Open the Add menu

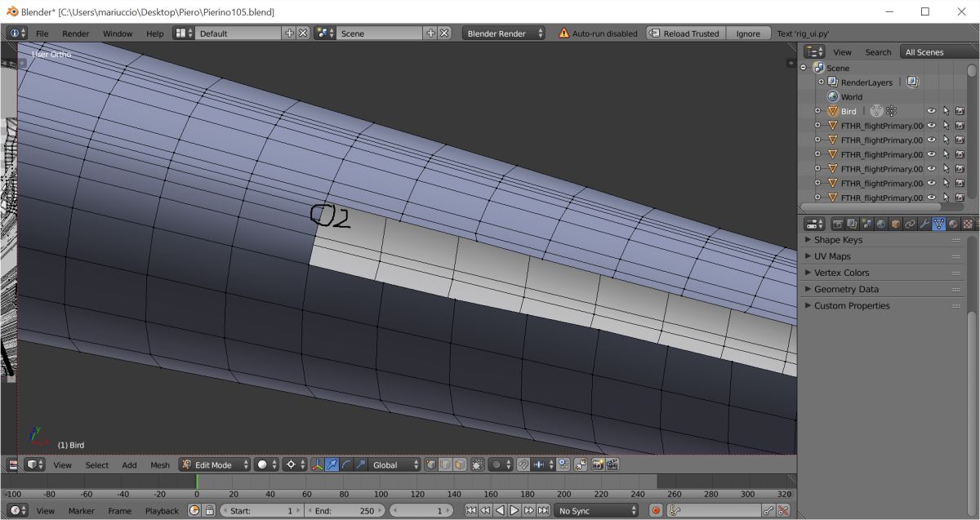coord(129,465)
